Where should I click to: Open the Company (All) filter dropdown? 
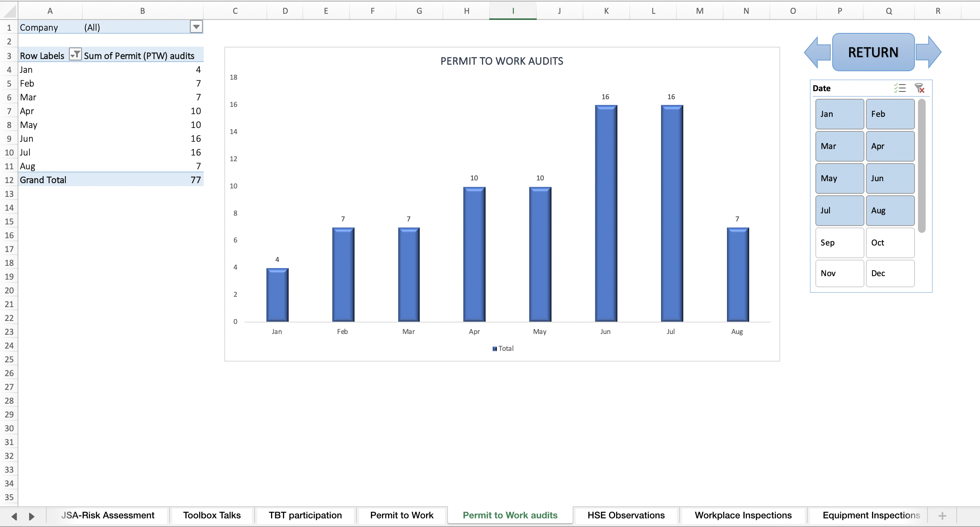pyautogui.click(x=196, y=27)
